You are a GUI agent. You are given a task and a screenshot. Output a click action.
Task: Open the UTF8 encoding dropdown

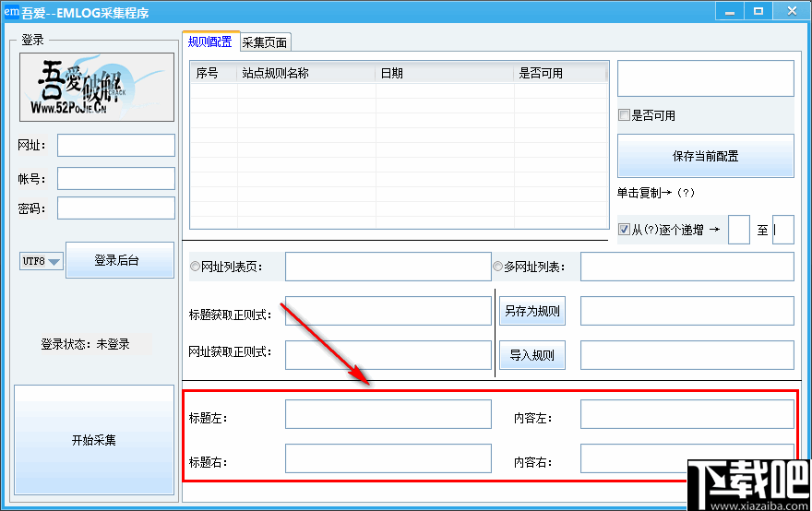(41, 261)
